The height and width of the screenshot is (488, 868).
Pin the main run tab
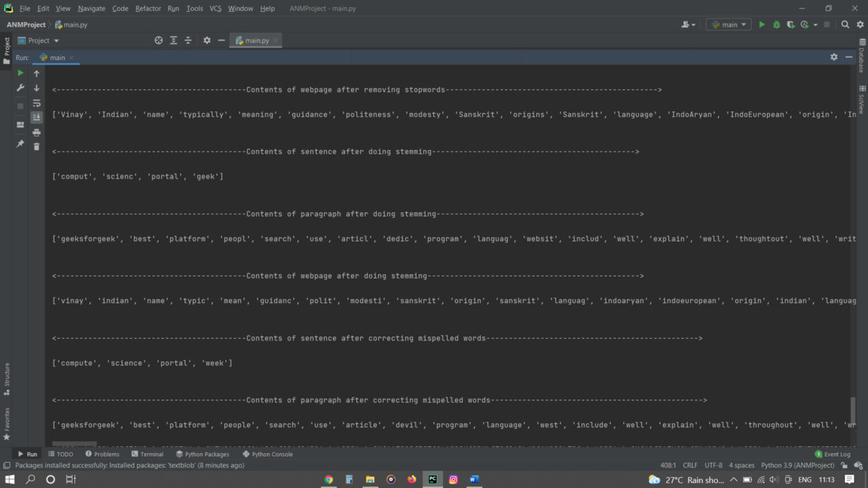[x=21, y=144]
